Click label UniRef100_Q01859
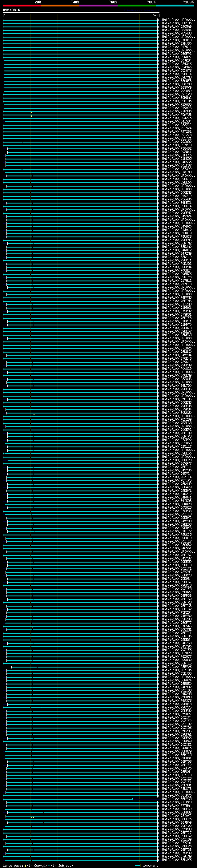Viewport: 197px width, 868px height. 177,91
